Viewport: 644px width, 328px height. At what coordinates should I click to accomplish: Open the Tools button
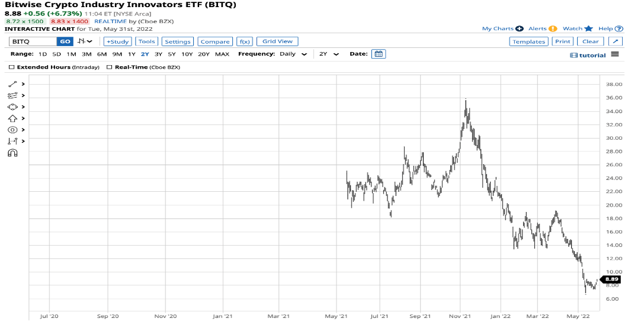[146, 41]
